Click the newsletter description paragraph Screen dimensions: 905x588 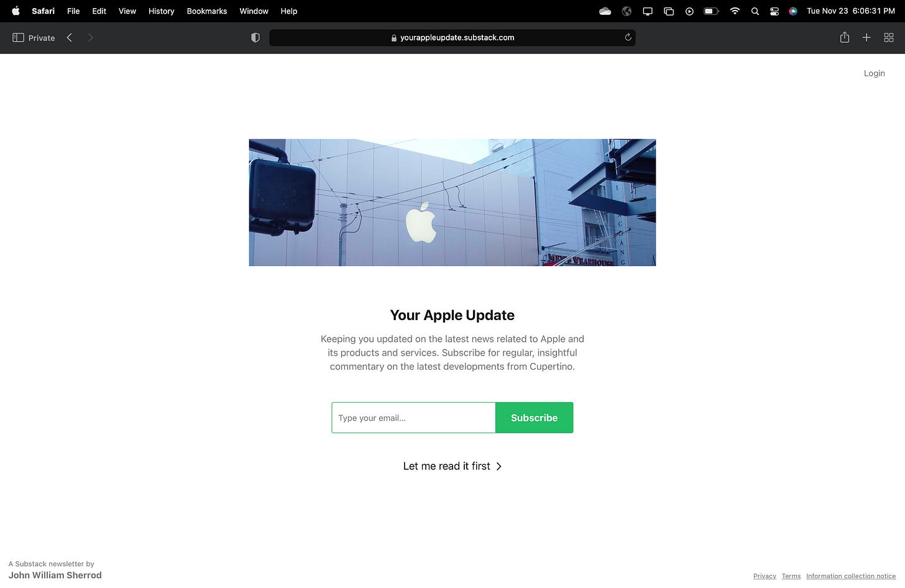pos(452,352)
